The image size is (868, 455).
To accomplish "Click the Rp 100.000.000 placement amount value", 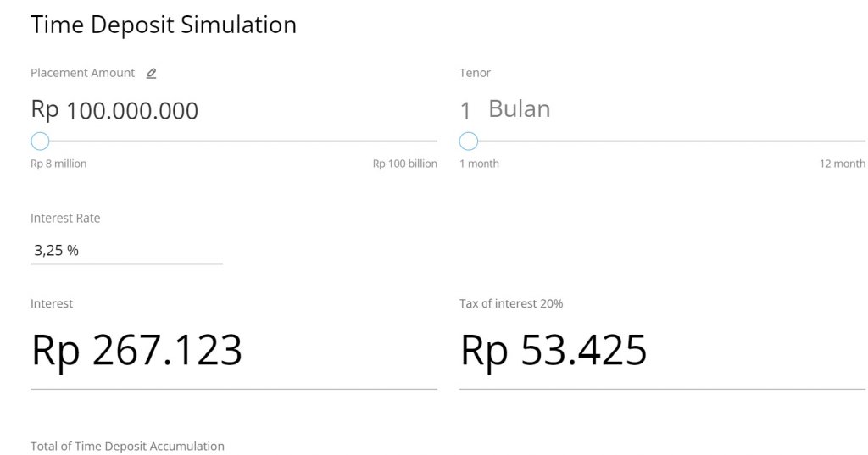I will (x=114, y=110).
